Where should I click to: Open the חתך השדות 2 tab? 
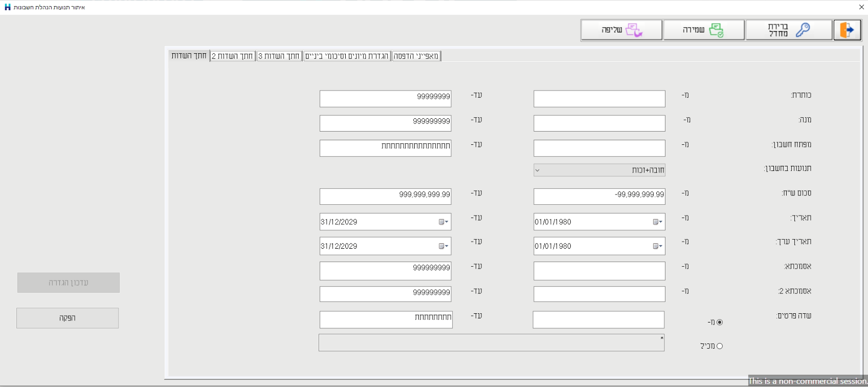(x=233, y=56)
